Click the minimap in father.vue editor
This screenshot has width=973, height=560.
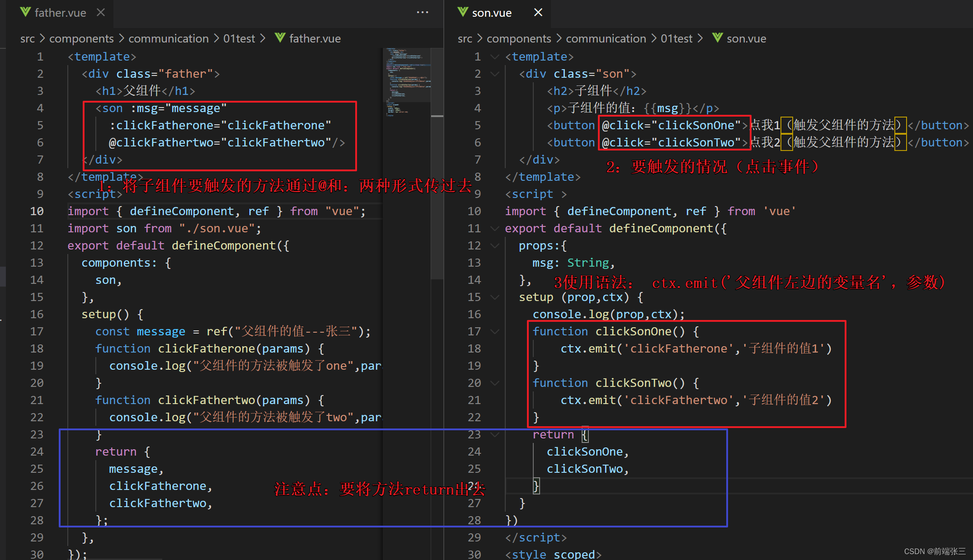coord(407,82)
